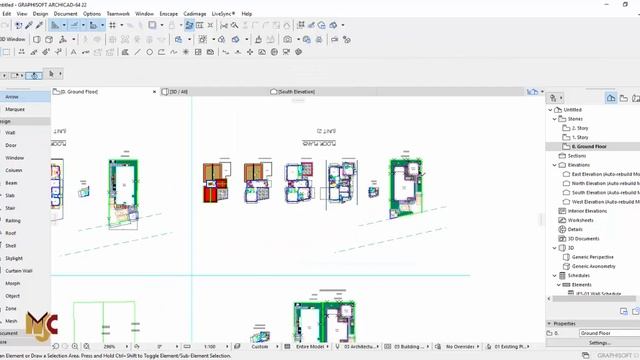The image size is (640, 360).
Task: Open the Options menu
Action: (x=92, y=14)
